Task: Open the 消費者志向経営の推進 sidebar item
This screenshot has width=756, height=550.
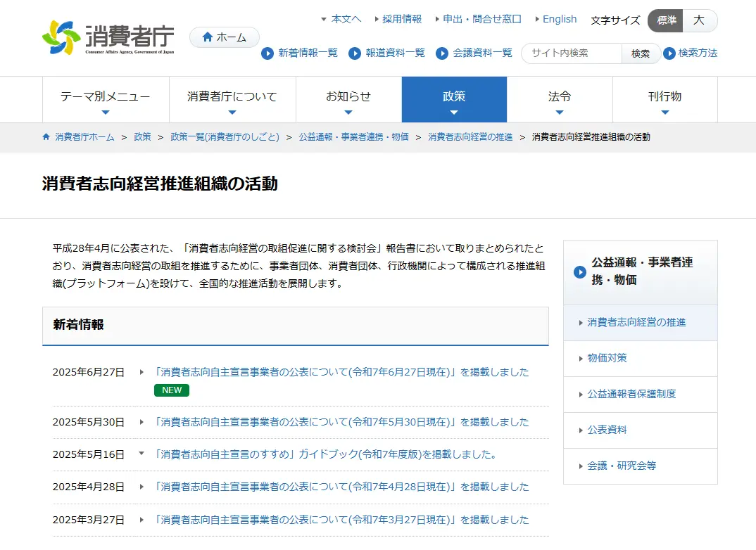Action: 641,323
